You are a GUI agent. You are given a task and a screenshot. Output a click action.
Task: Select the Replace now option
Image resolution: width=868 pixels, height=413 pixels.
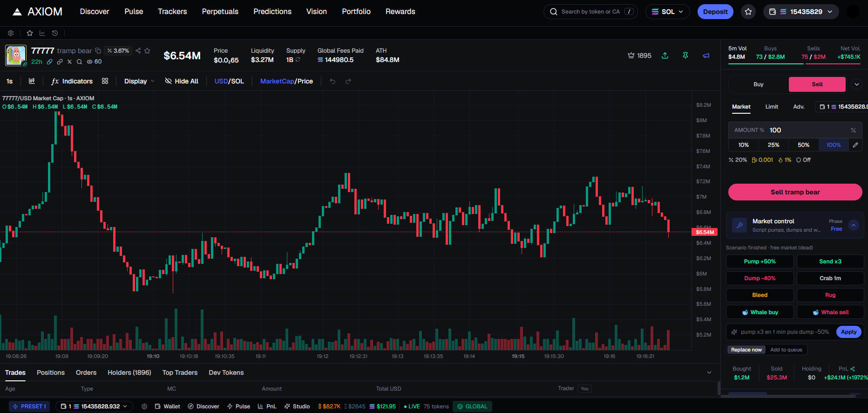[746, 350]
